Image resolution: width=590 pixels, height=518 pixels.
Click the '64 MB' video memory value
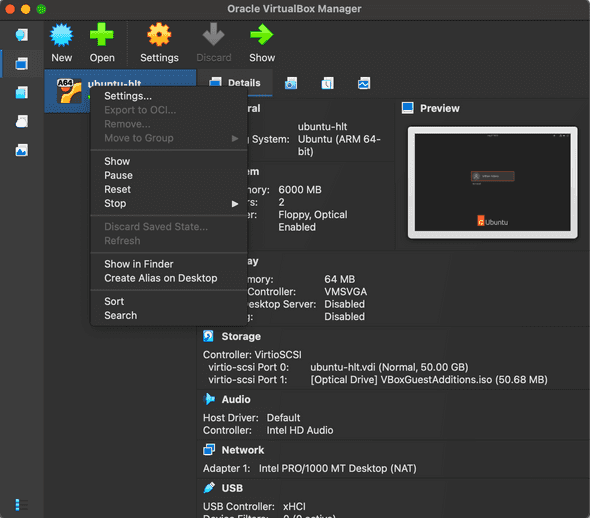tap(339, 279)
